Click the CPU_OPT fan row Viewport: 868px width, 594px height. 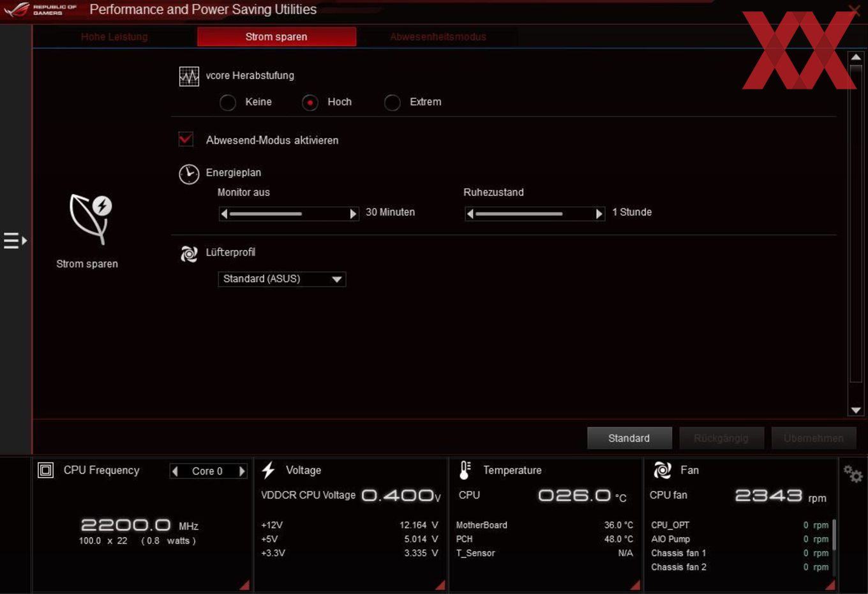coord(740,525)
